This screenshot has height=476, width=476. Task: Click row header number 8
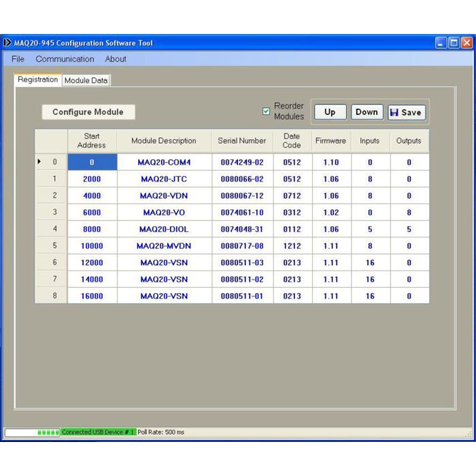click(51, 295)
